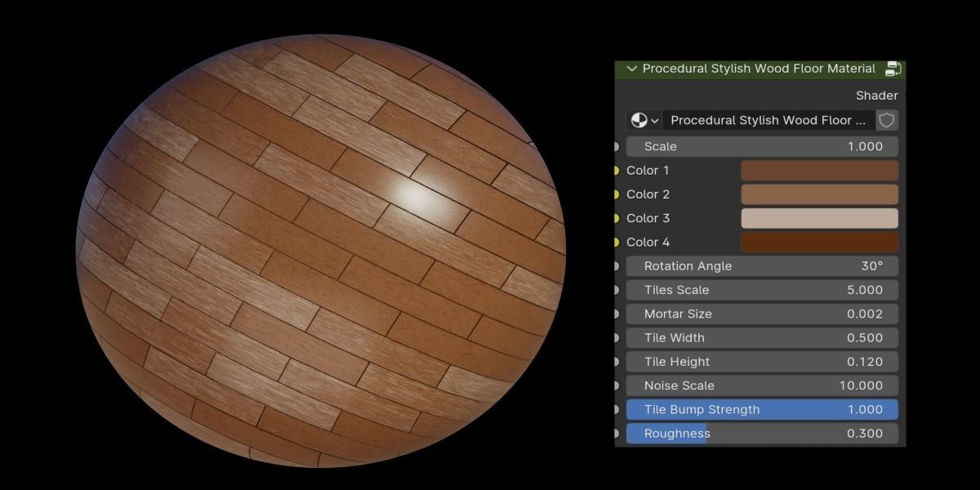Click the Roughness input socket
980x490 pixels.
coord(616,434)
